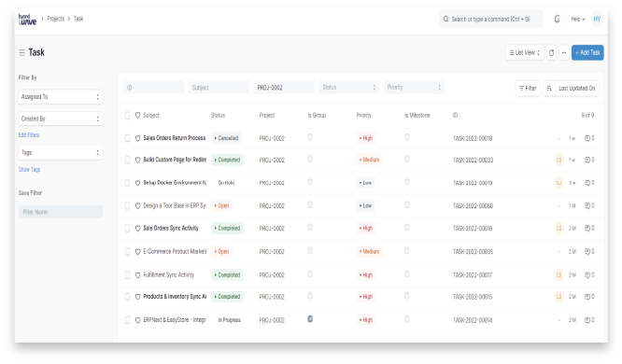622x364 pixels.
Task: Refresh the task list
Action: click(x=551, y=53)
